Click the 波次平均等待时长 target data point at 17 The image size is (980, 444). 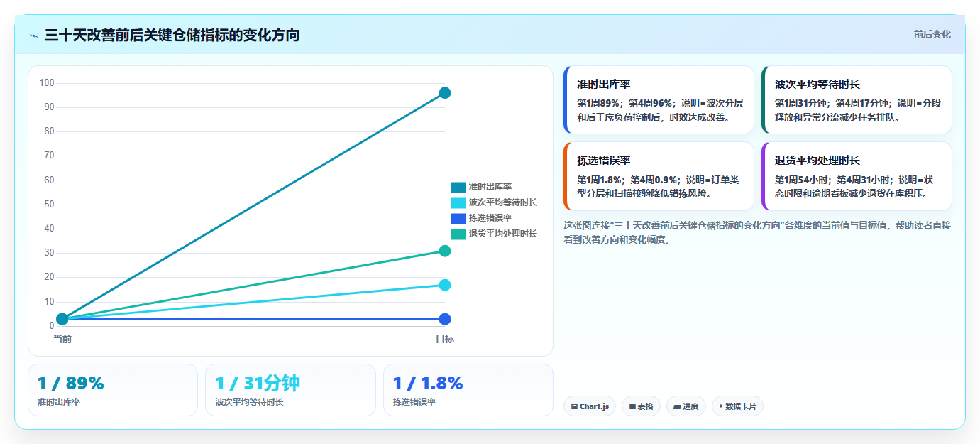pos(445,285)
